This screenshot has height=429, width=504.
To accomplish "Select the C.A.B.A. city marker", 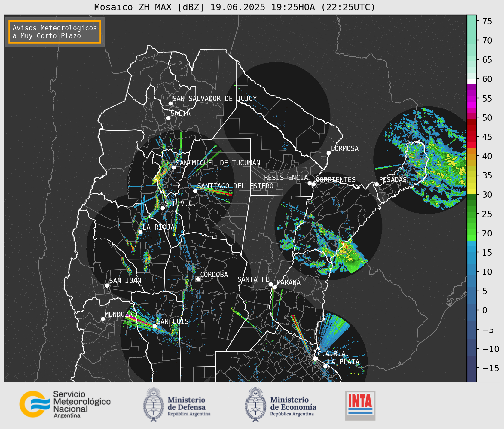I will pyautogui.click(x=315, y=358).
